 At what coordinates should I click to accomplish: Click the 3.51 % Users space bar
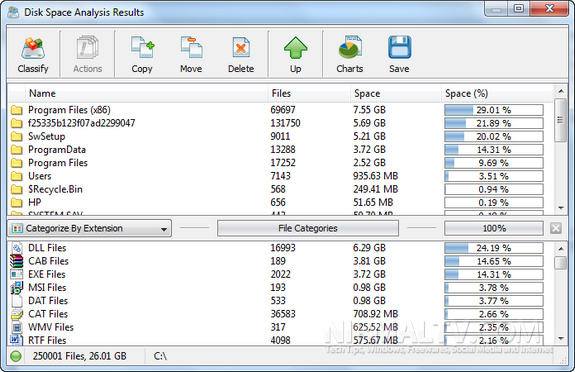[494, 176]
